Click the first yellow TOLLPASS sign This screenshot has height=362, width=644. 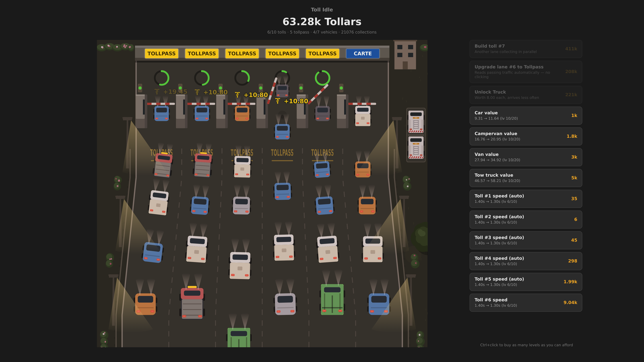[x=161, y=54]
